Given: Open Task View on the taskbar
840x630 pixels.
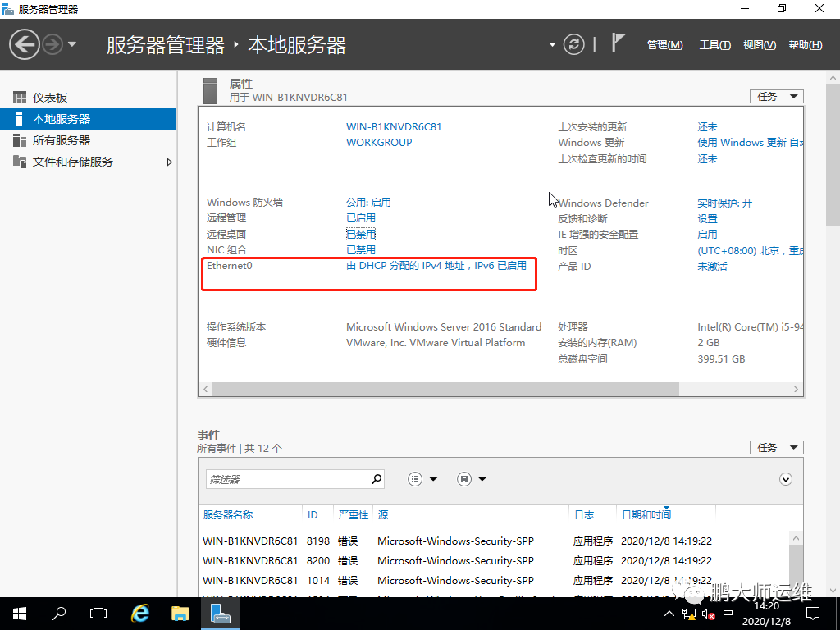Looking at the screenshot, I should (x=98, y=614).
